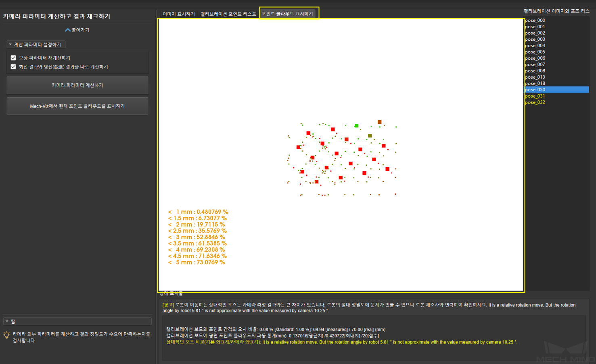Switch to 포인트 클라우드 표시하기 tab

pyautogui.click(x=287, y=13)
